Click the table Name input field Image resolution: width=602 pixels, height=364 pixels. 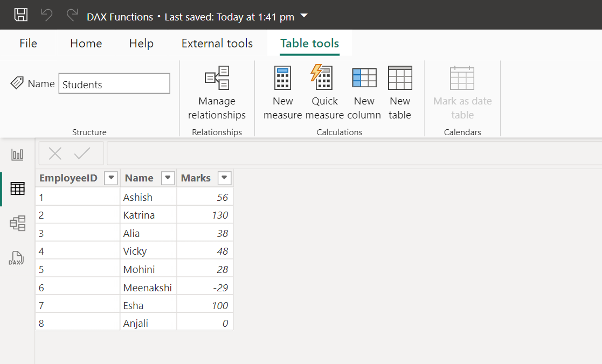114,84
